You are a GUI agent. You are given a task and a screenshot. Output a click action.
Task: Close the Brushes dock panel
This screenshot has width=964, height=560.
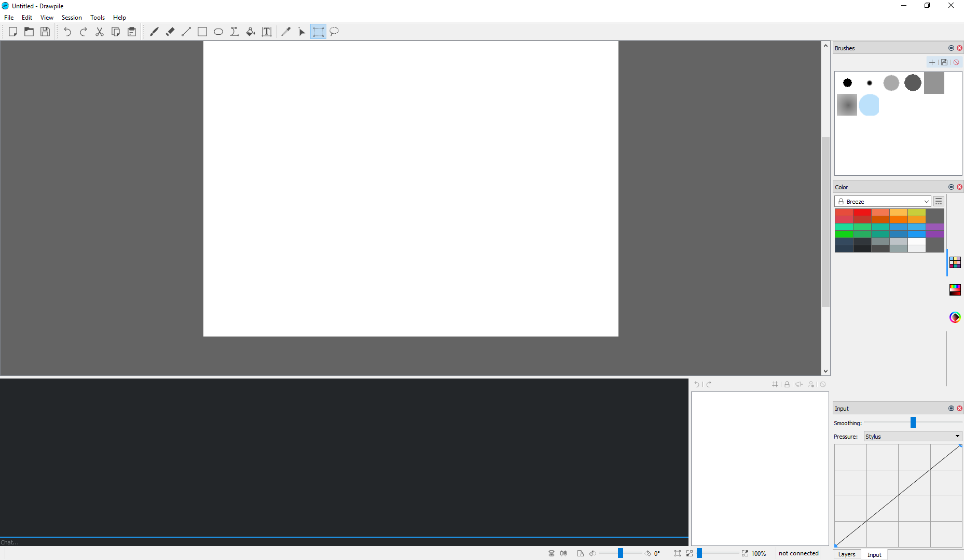tap(959, 48)
